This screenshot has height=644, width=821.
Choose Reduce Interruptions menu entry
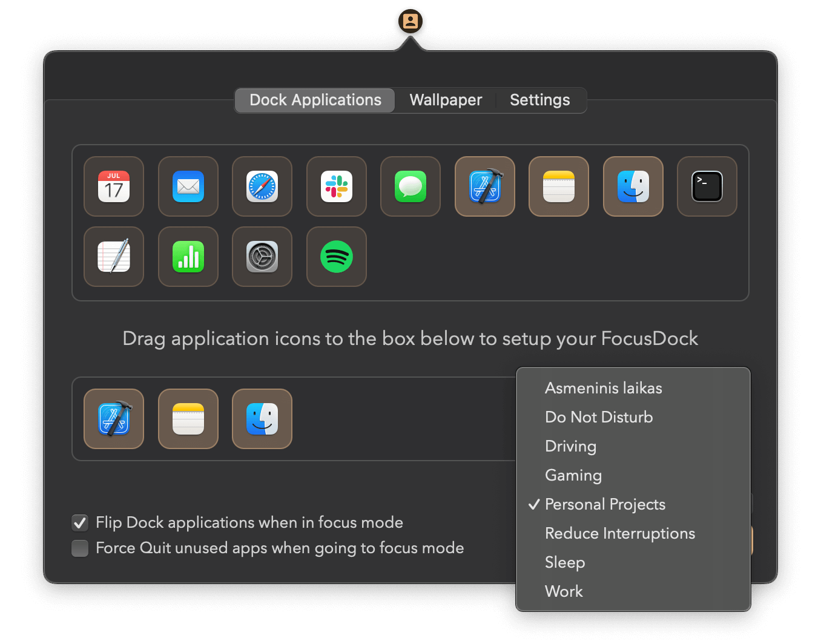click(x=620, y=533)
